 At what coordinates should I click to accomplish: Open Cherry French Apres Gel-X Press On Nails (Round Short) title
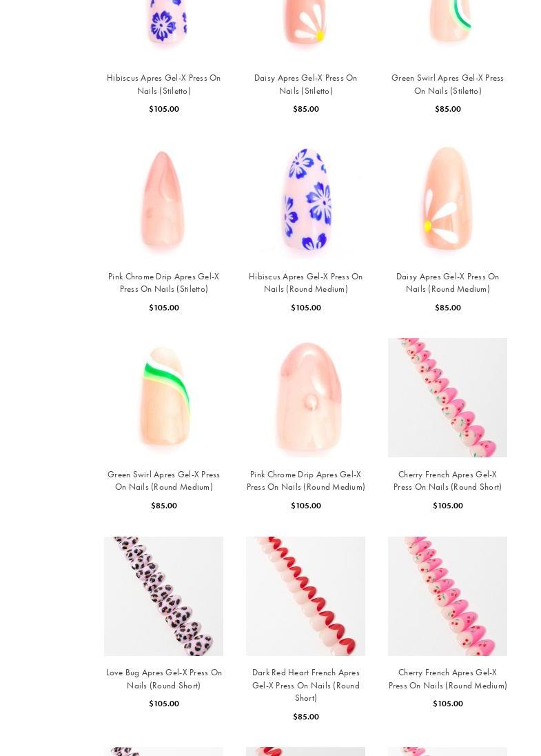pos(447,481)
